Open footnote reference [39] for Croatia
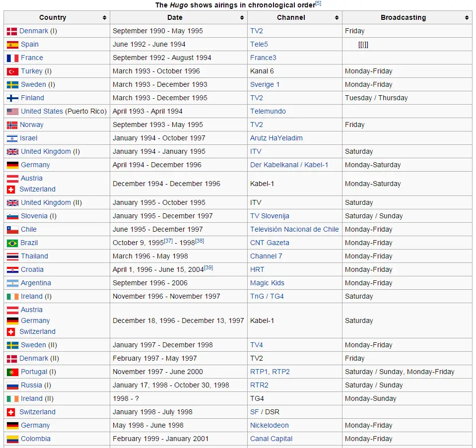Image resolution: width=476 pixels, height=448 pixels. [208, 267]
